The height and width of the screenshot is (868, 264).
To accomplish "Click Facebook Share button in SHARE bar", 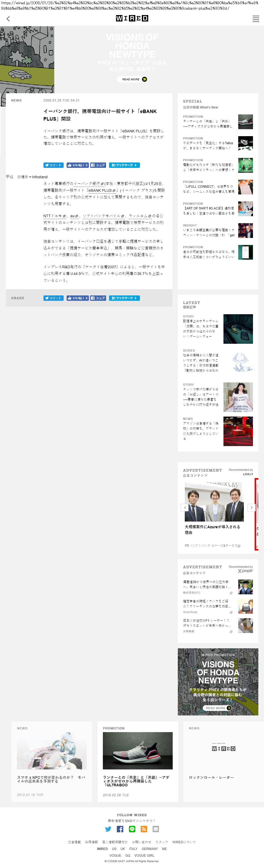I will pyautogui.click(x=98, y=298).
